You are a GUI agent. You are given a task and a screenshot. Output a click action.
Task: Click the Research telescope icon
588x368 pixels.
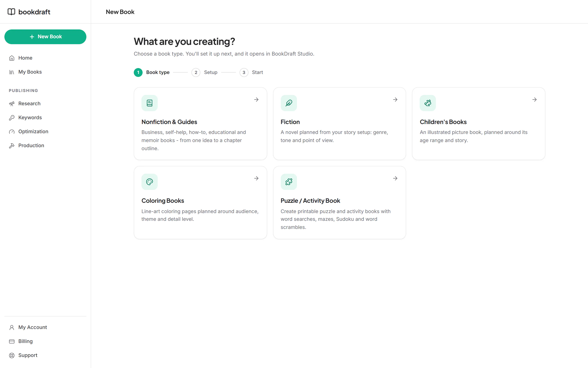(12, 104)
